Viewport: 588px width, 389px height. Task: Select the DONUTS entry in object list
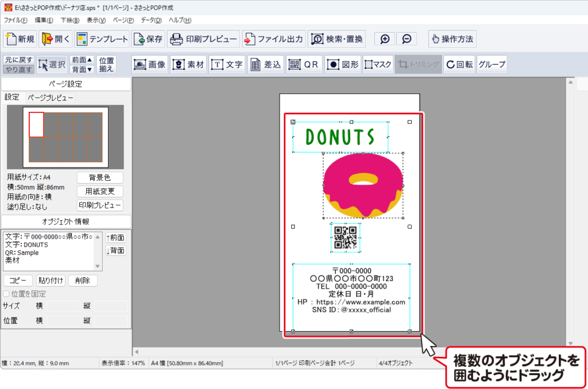pyautogui.click(x=27, y=245)
